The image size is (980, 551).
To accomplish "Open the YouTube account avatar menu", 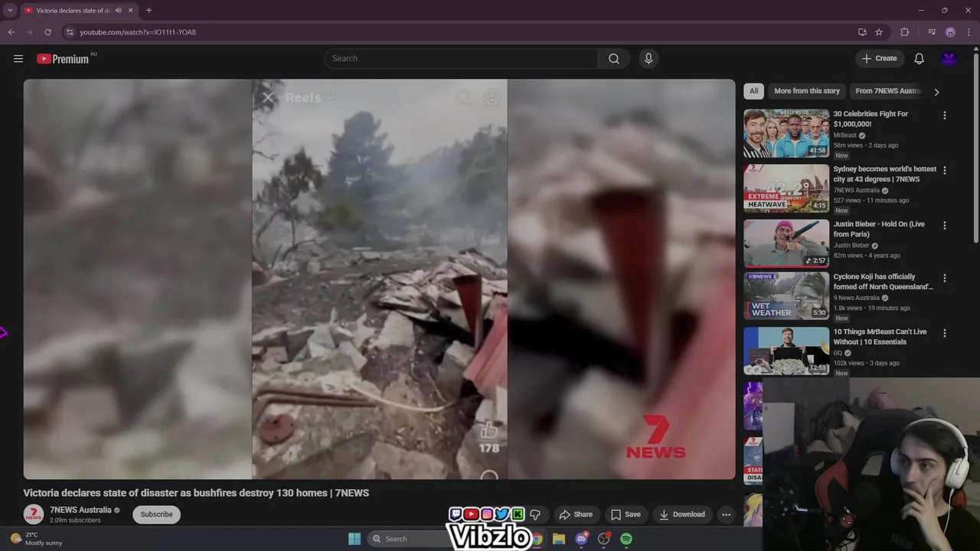I will (949, 59).
